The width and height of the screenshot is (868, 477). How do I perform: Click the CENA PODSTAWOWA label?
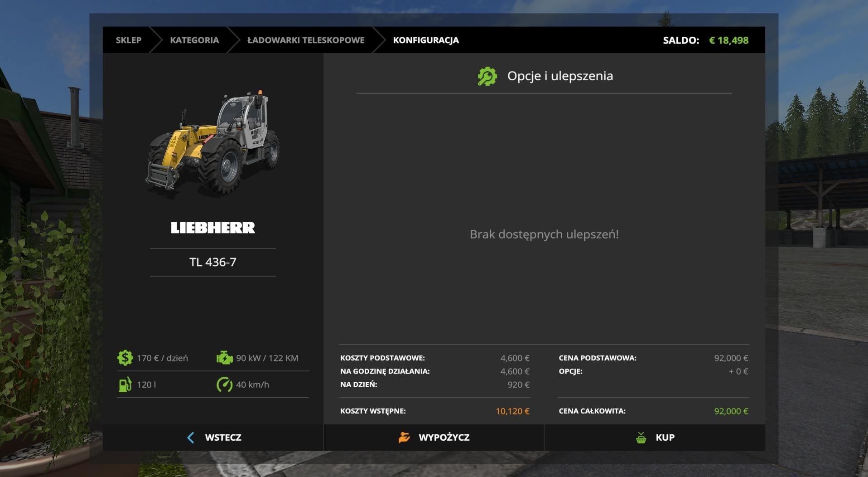tap(598, 358)
